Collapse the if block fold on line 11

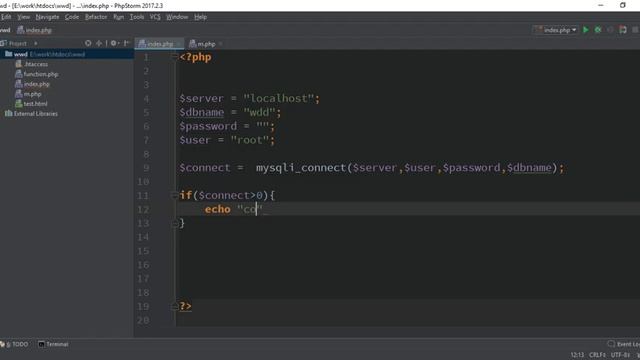[x=174, y=195]
